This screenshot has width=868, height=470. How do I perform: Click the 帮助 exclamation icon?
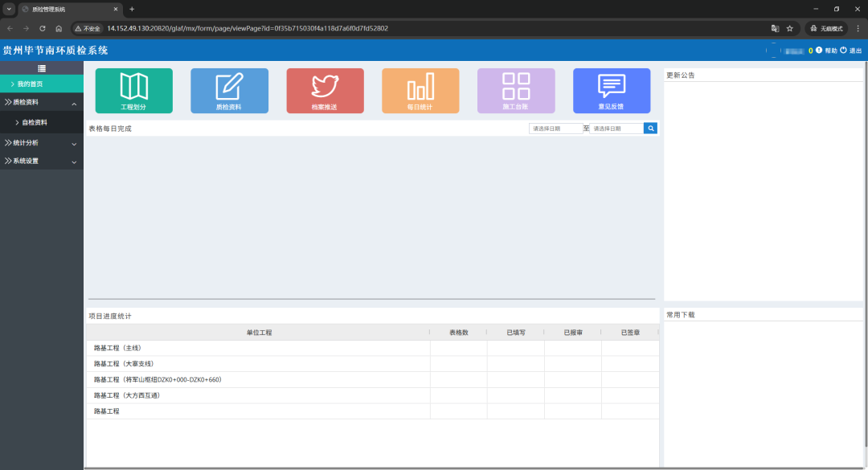[x=819, y=51]
